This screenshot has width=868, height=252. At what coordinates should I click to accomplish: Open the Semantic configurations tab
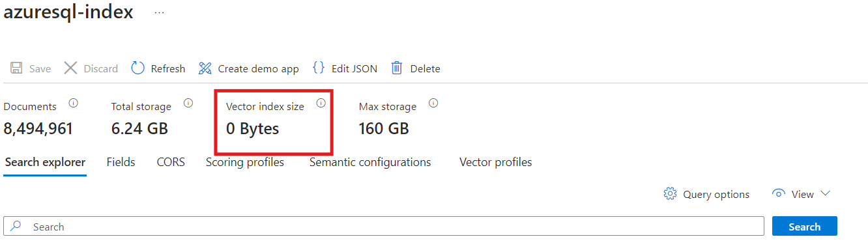click(370, 162)
